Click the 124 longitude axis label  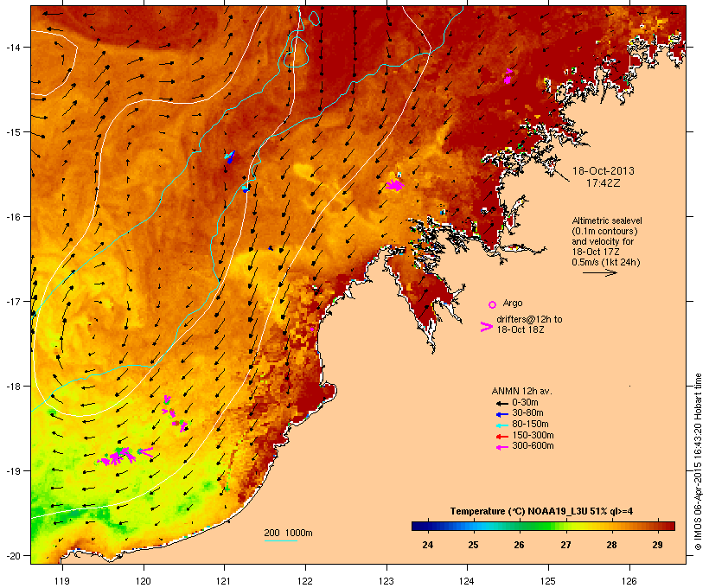[x=468, y=581]
